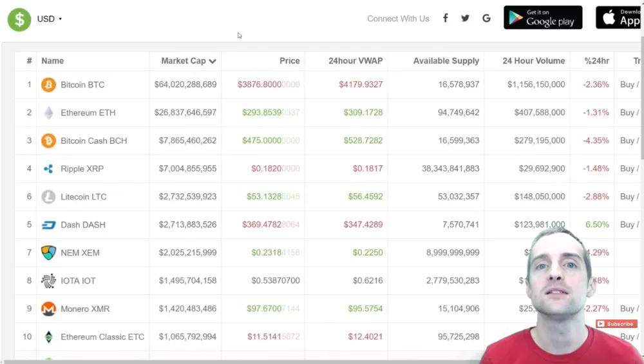Click Bitcoin market cap $64,020,288,689

[185, 84]
